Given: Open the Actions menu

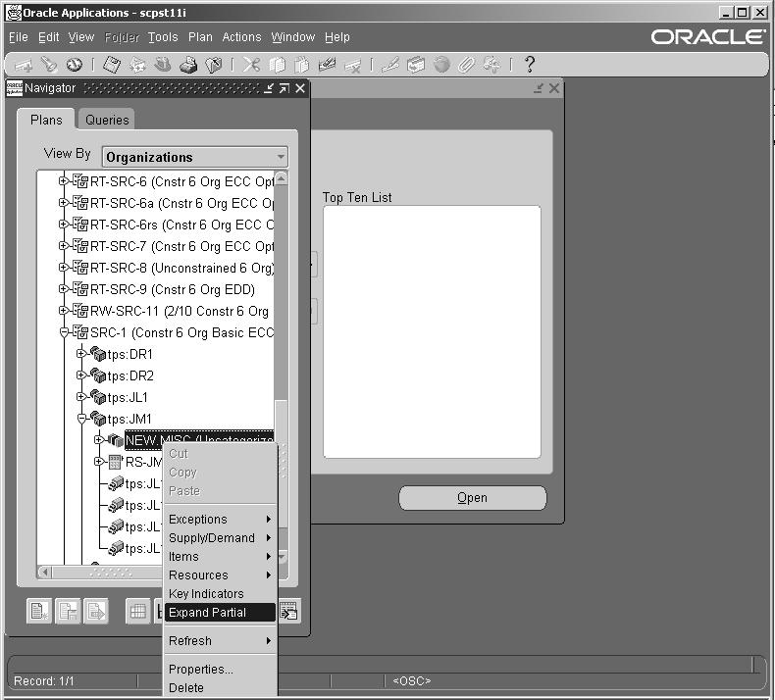Looking at the screenshot, I should tap(241, 37).
